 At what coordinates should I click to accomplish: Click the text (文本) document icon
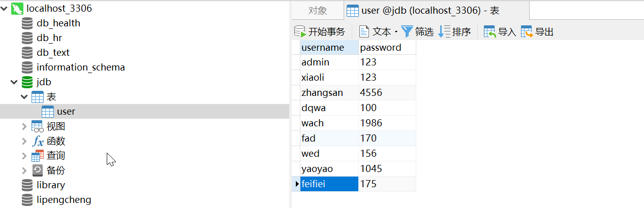pos(364,32)
